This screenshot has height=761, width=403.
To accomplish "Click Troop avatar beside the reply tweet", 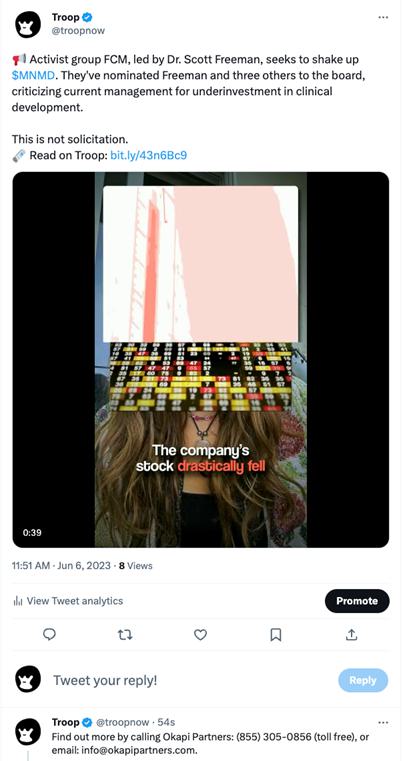I will coord(28,731).
